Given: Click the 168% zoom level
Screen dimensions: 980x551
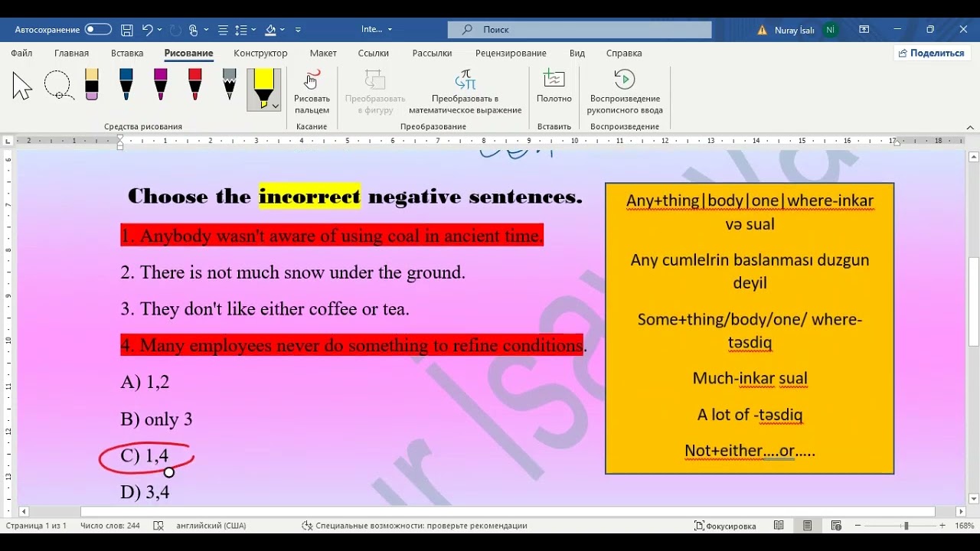Looking at the screenshot, I should 965,526.
